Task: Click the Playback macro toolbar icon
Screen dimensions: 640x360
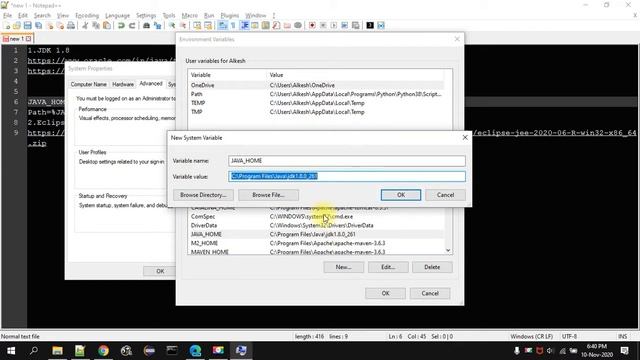Action: pos(334,25)
